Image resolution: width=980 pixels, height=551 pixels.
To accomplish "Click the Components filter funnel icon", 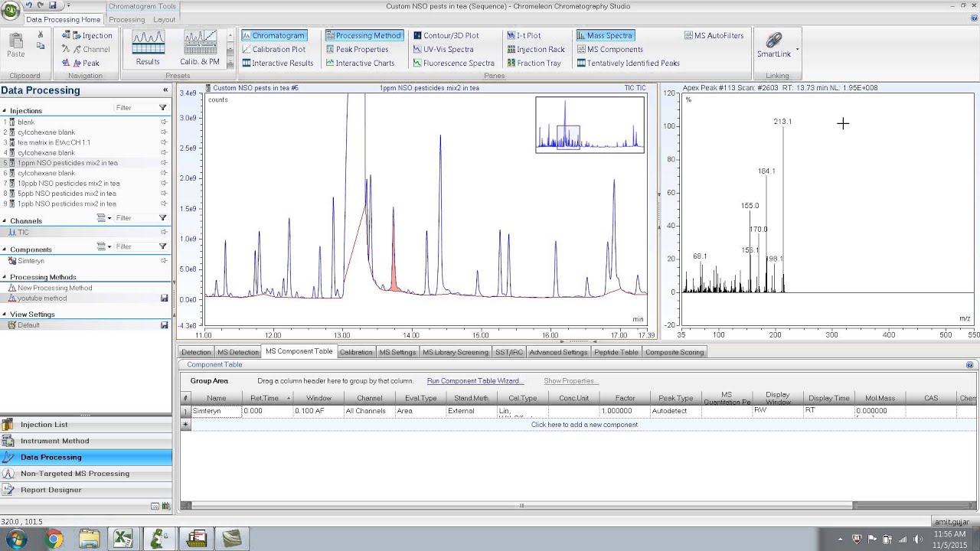I will (162, 246).
